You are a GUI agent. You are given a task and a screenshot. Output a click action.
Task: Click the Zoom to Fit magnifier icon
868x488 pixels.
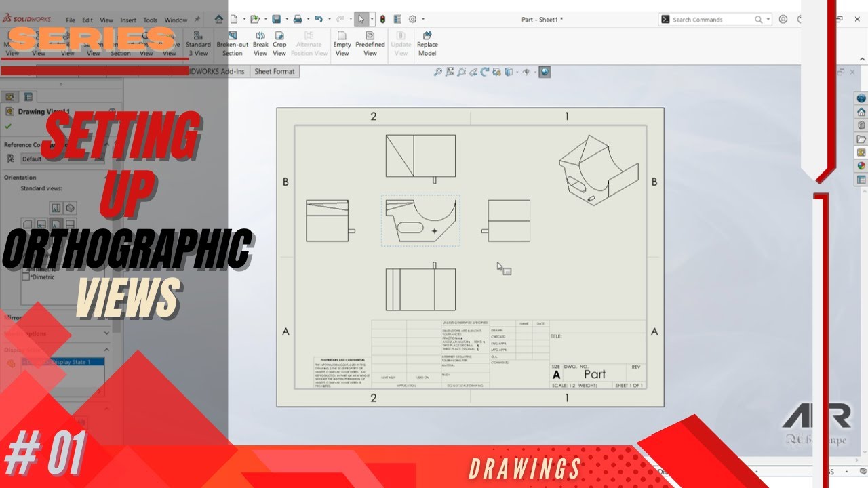pyautogui.click(x=438, y=72)
